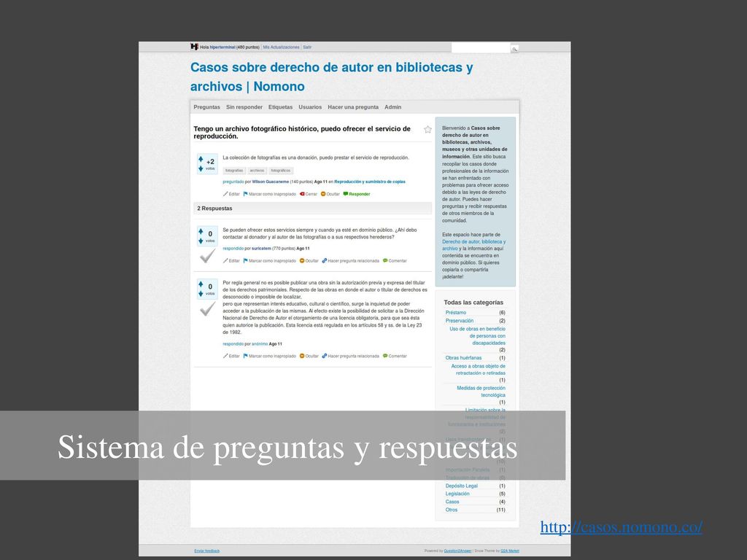Open the Préstamo category
This screenshot has height=560, width=747.
tap(456, 313)
